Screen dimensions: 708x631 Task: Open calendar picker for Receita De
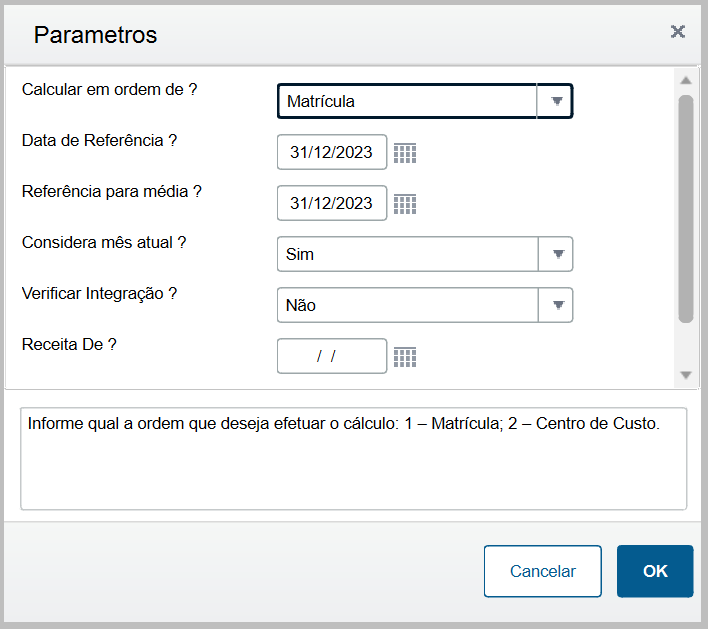click(x=405, y=357)
